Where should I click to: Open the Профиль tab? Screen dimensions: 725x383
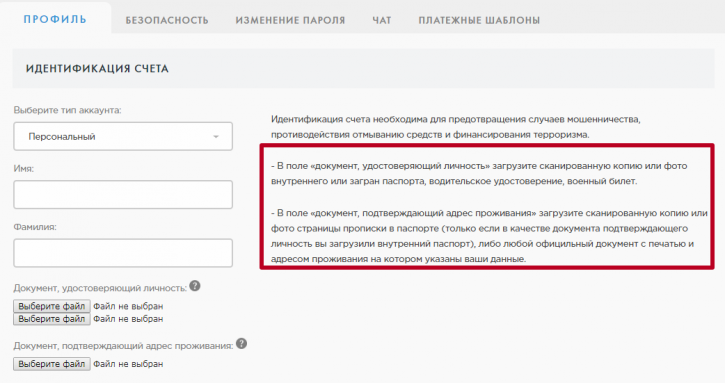click(55, 19)
